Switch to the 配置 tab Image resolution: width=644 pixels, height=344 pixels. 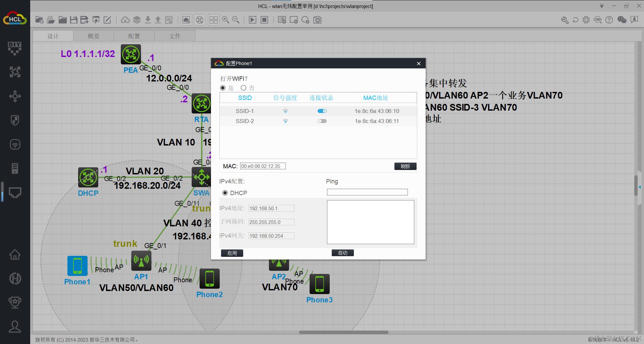(134, 36)
